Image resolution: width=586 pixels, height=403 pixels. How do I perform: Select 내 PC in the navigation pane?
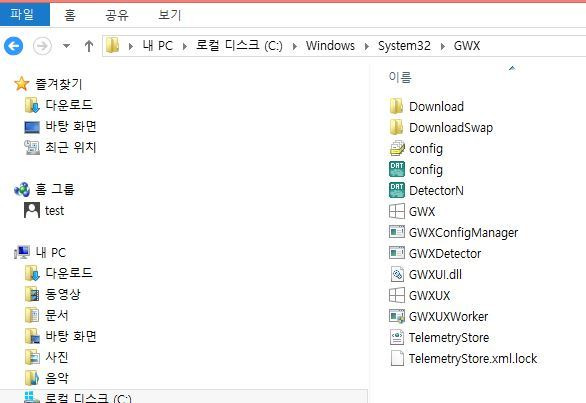click(51, 252)
